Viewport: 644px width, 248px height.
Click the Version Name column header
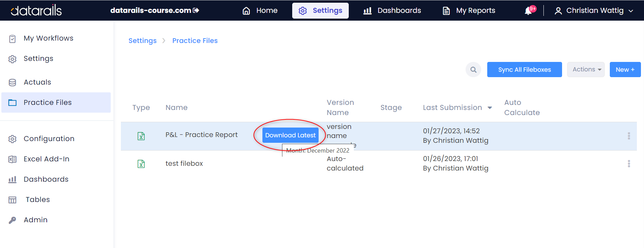[340, 108]
